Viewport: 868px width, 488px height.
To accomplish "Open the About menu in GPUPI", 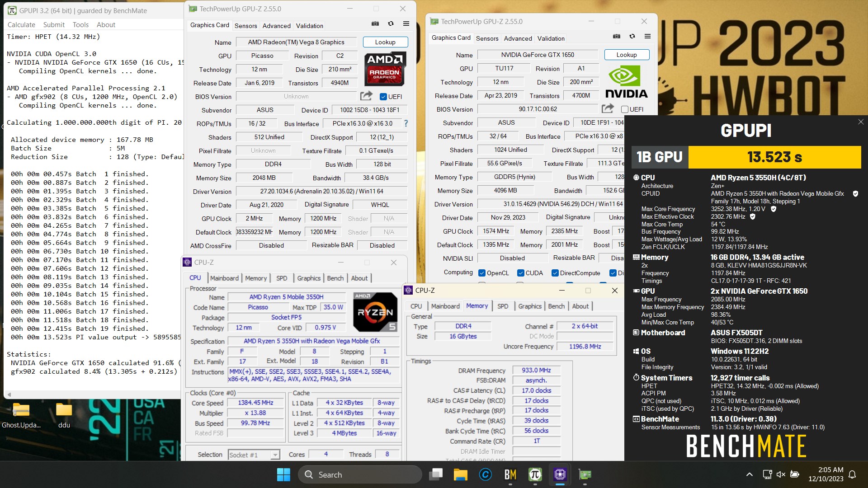I will tap(106, 25).
